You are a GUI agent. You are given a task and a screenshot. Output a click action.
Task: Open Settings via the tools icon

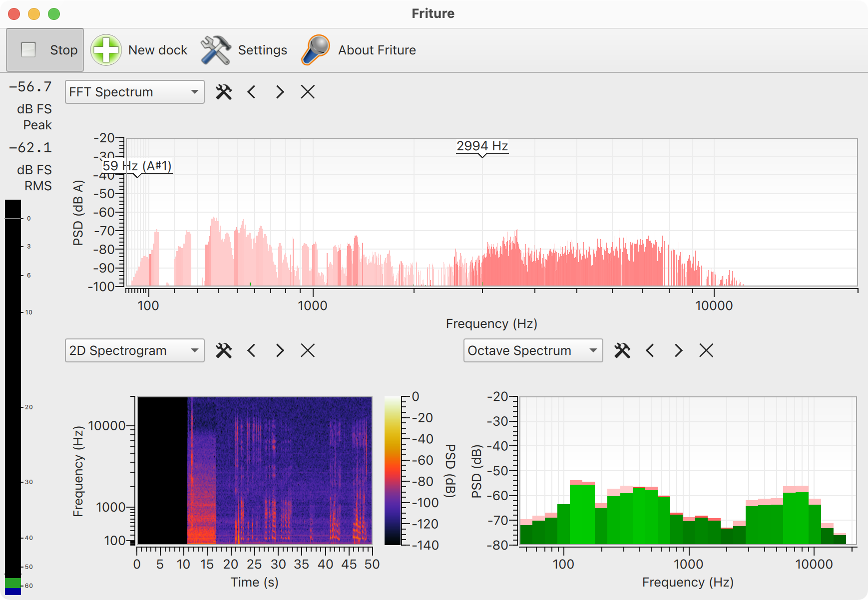[215, 50]
